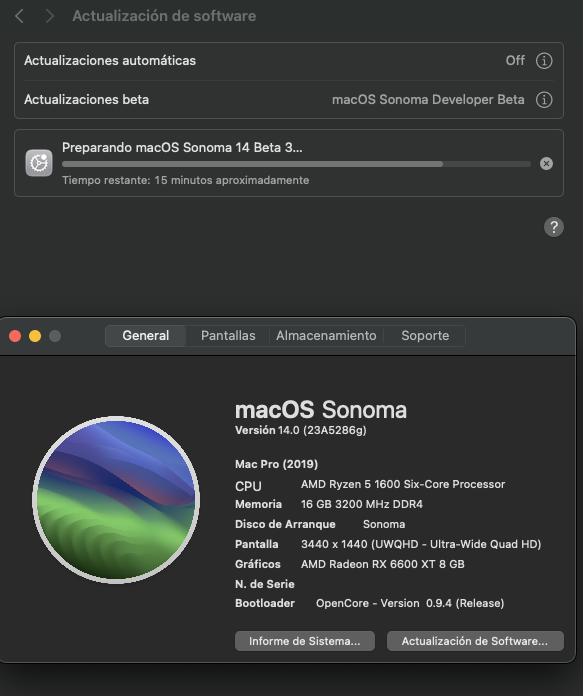This screenshot has width=583, height=696.
Task: Close the About This Mac window
Action: click(x=15, y=336)
